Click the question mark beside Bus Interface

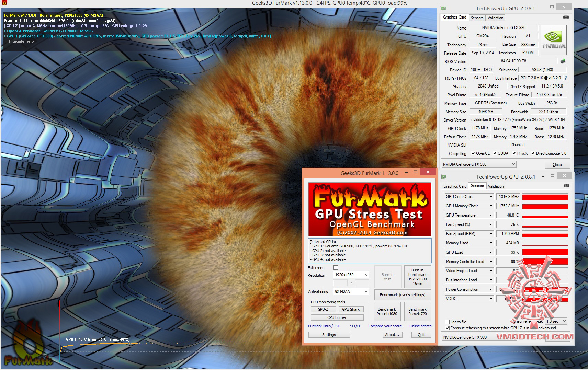pos(566,78)
